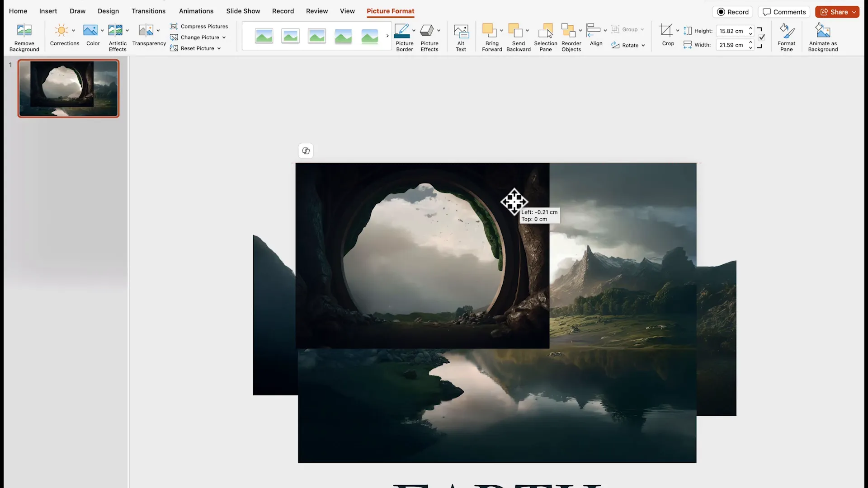The image size is (868, 488).
Task: Open the Change Picture dropdown arrow
Action: [x=224, y=38]
